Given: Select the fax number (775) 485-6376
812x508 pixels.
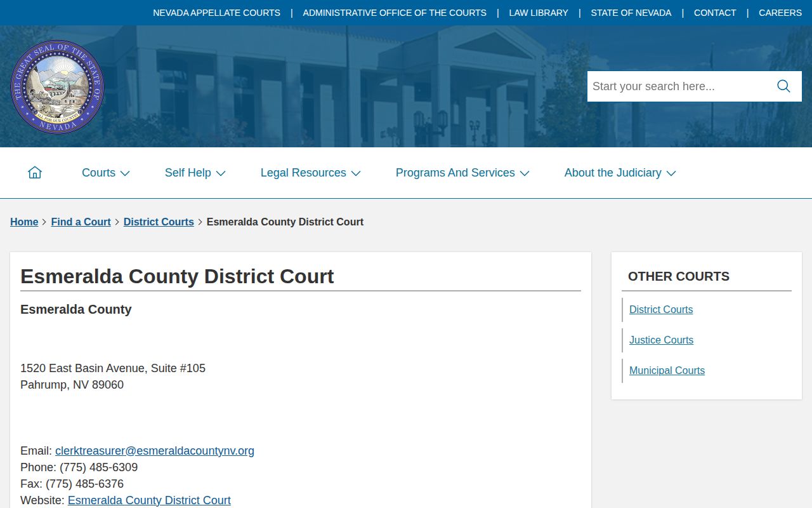Looking at the screenshot, I should point(84,484).
